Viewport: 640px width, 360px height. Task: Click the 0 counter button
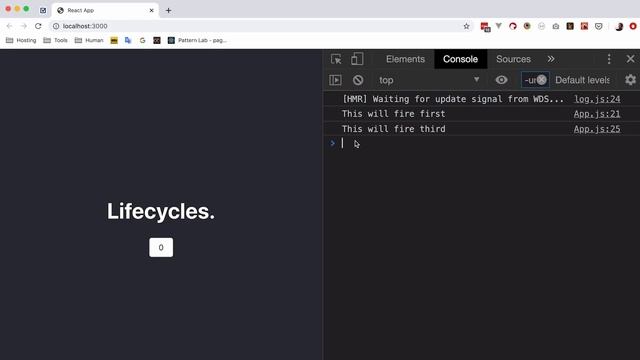[x=161, y=247]
